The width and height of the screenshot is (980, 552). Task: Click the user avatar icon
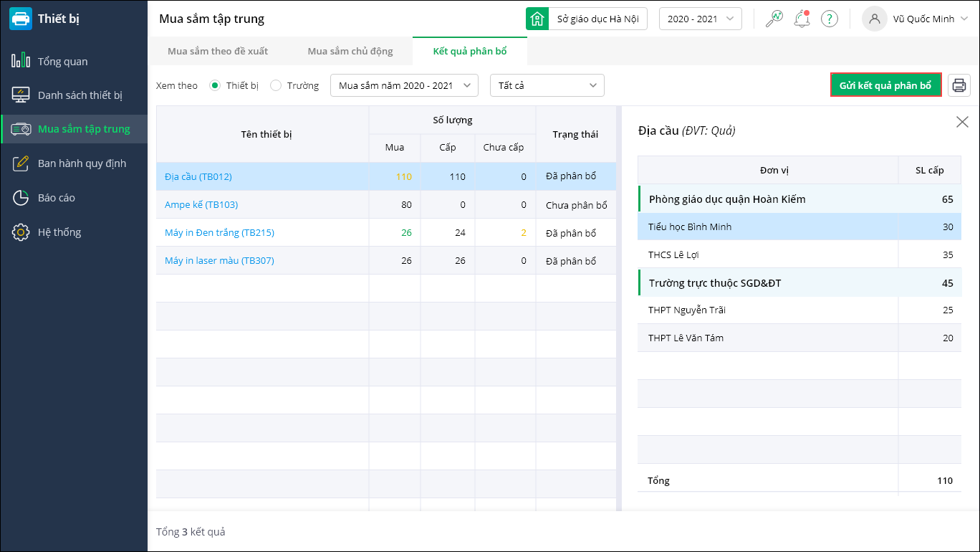pyautogui.click(x=874, y=19)
